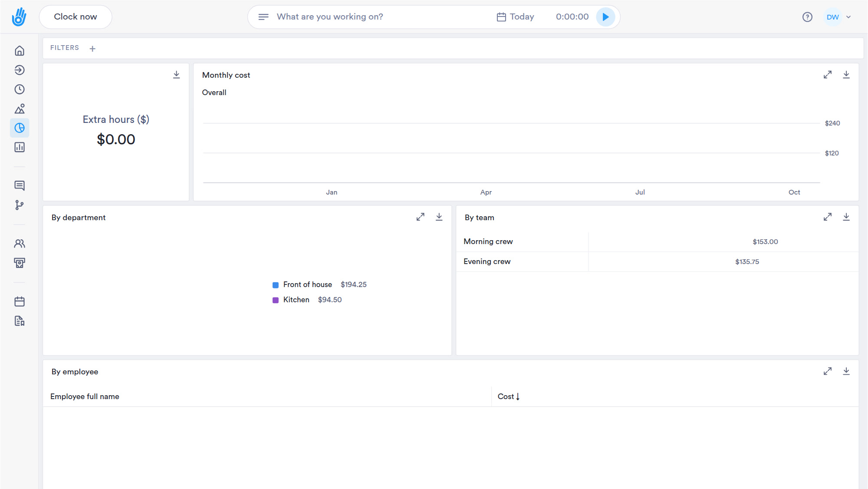Open the Home sidebar icon

click(20, 51)
